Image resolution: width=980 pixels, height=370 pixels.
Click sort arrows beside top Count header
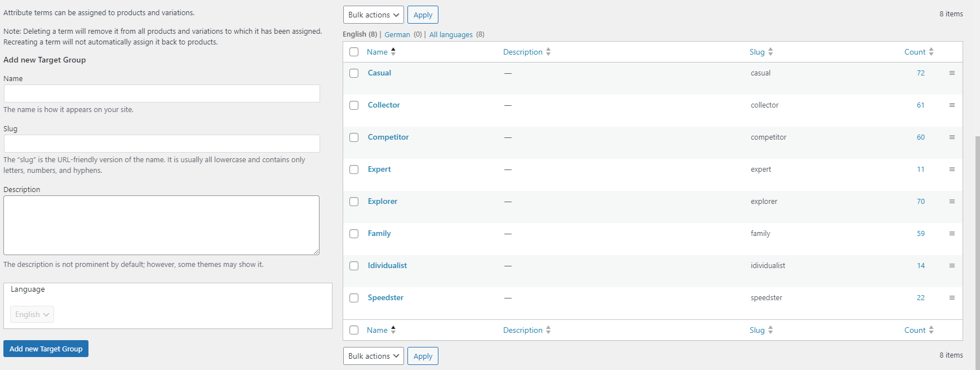click(x=931, y=52)
